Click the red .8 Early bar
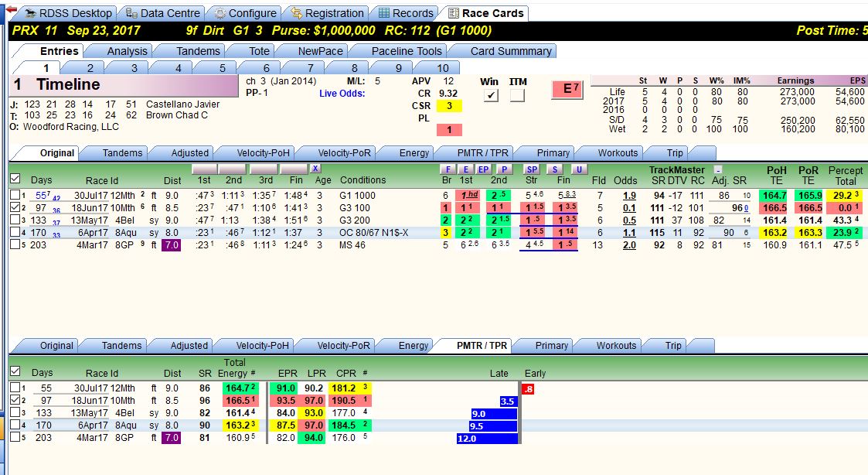This screenshot has width=868, height=475. [x=529, y=389]
